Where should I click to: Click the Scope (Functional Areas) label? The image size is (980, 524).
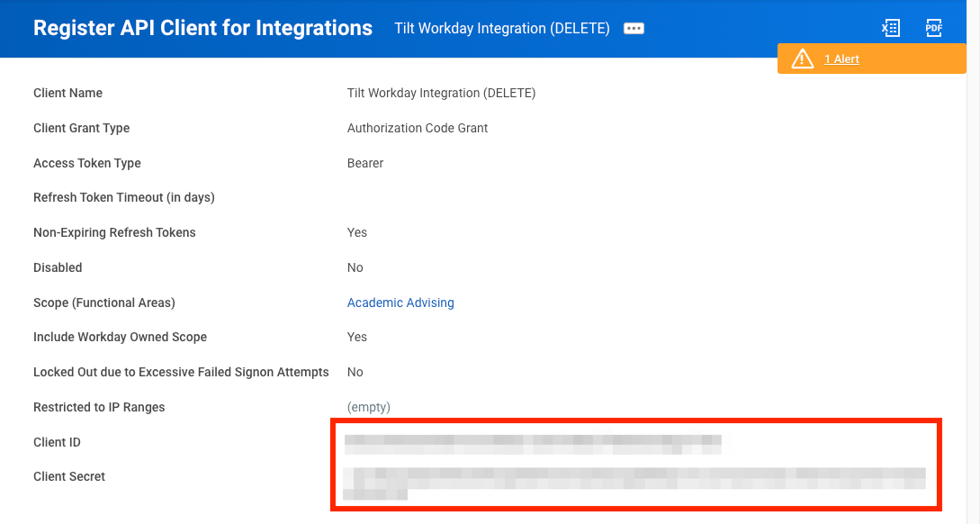(103, 303)
